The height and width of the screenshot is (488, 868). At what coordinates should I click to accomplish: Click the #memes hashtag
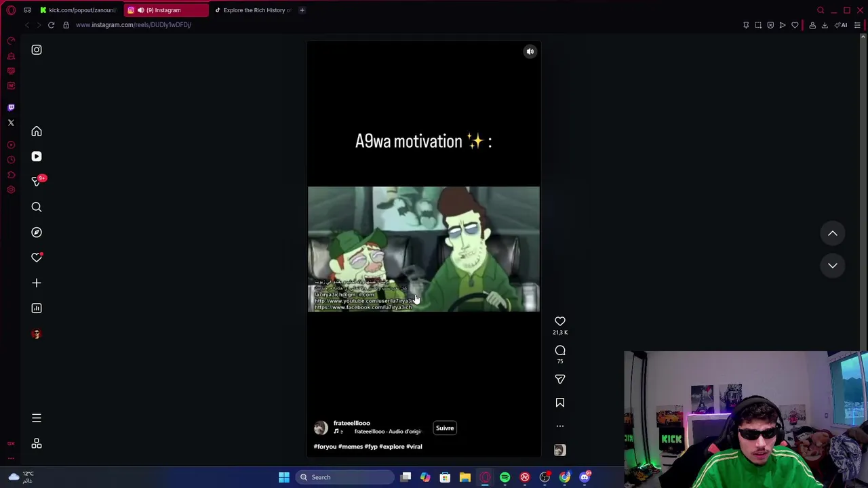(351, 447)
